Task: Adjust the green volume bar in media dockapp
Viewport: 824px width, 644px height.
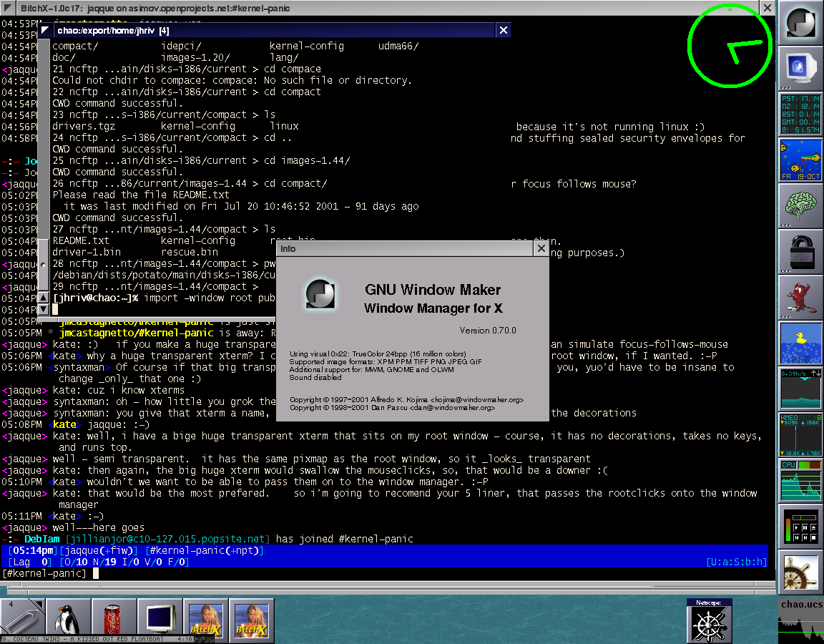Action: [788, 530]
